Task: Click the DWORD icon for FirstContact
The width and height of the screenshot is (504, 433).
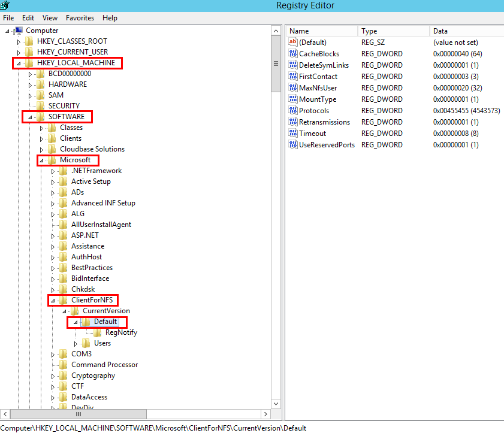Action: coord(293,77)
